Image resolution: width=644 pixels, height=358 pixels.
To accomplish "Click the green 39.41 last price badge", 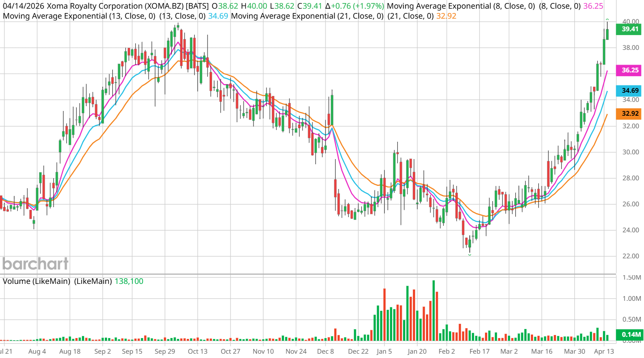I will point(630,29).
